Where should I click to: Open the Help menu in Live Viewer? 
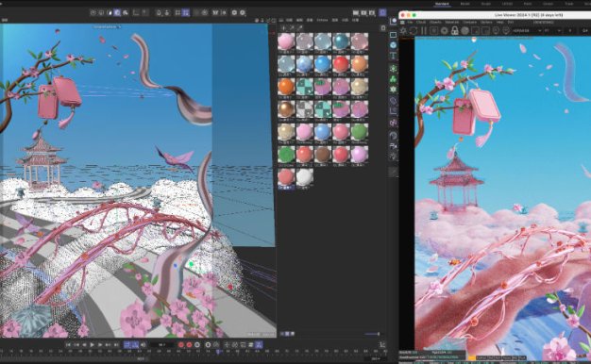coord(499,23)
